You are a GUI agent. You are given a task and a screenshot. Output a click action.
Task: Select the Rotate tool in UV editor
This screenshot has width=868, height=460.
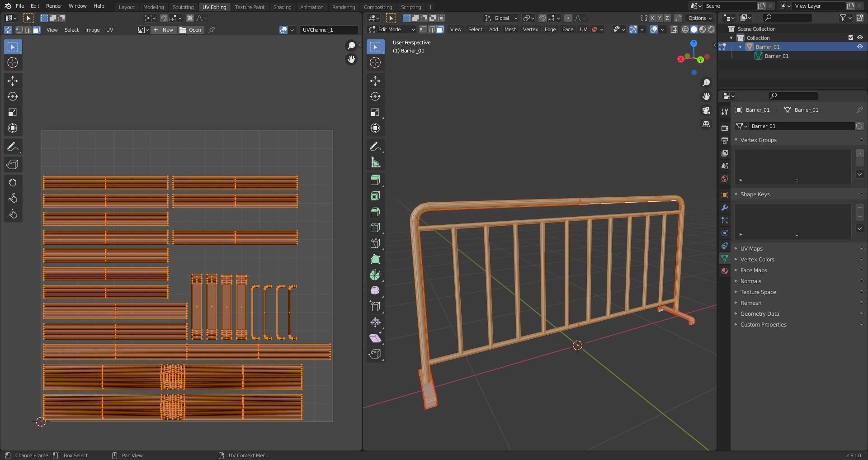pyautogui.click(x=13, y=96)
